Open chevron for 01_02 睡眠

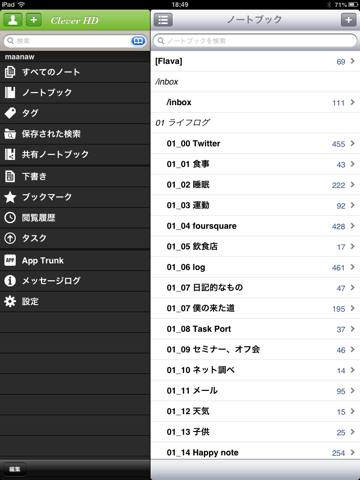click(352, 185)
